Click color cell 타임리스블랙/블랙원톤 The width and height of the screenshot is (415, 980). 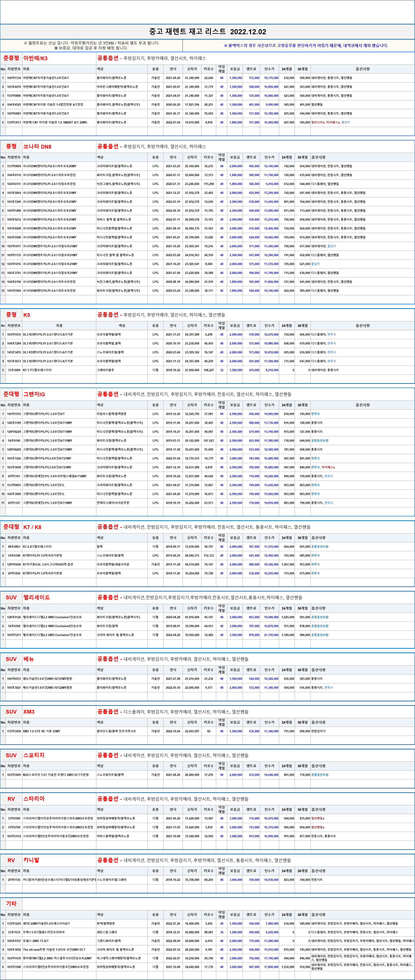point(111,414)
